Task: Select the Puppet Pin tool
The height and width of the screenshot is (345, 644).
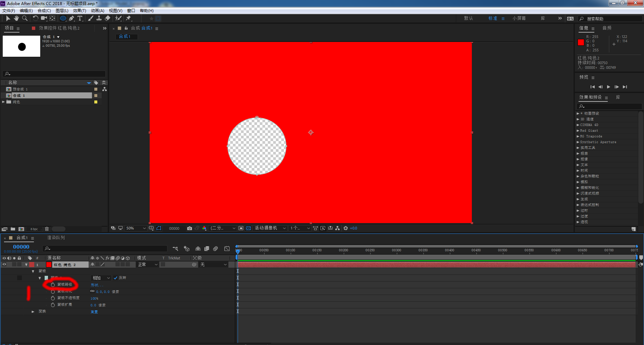Action: [x=129, y=18]
